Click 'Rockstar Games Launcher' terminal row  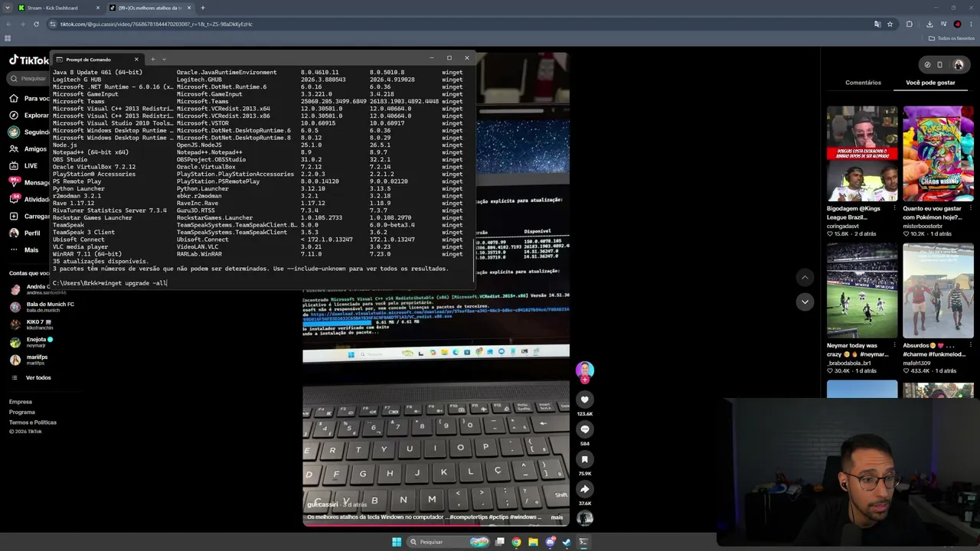click(257, 217)
